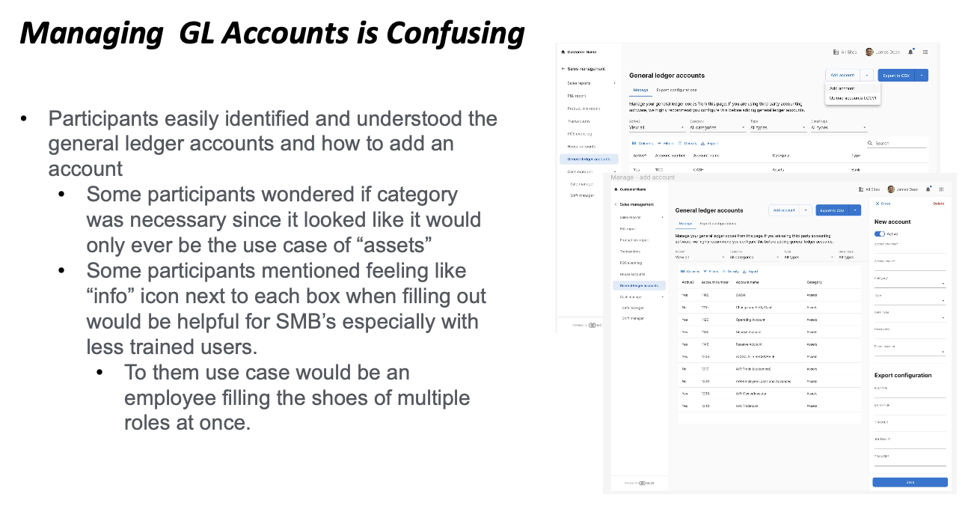Open Shift manager in the front screenshot sidebar
980x518 pixels.
click(633, 318)
